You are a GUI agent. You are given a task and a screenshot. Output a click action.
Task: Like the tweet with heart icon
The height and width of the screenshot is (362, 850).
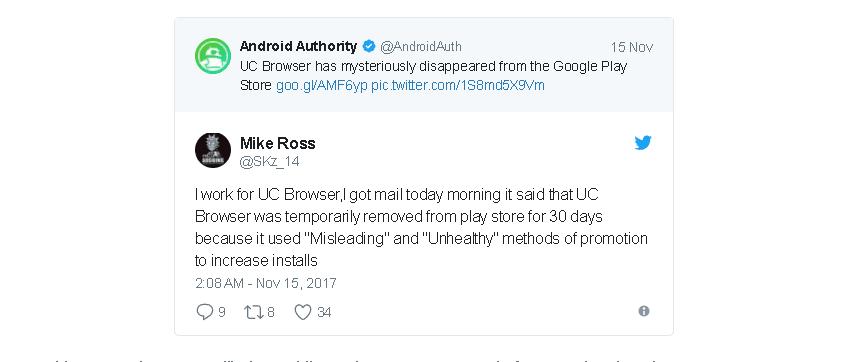[x=303, y=312]
